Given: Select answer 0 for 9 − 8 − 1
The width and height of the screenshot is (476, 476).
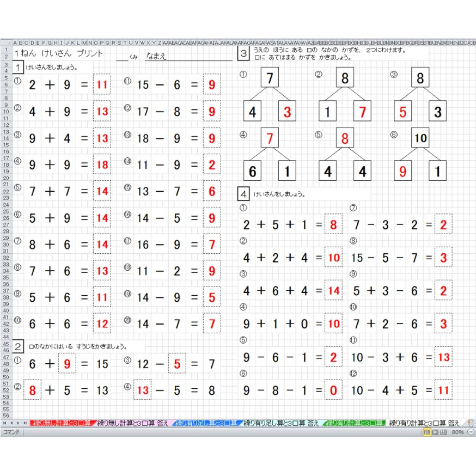Looking at the screenshot, I should click(x=333, y=390).
